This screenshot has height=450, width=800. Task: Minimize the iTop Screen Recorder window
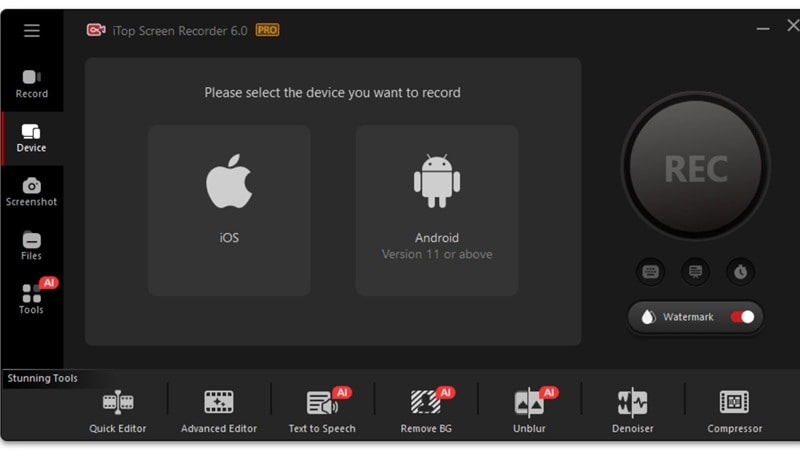[x=763, y=29]
